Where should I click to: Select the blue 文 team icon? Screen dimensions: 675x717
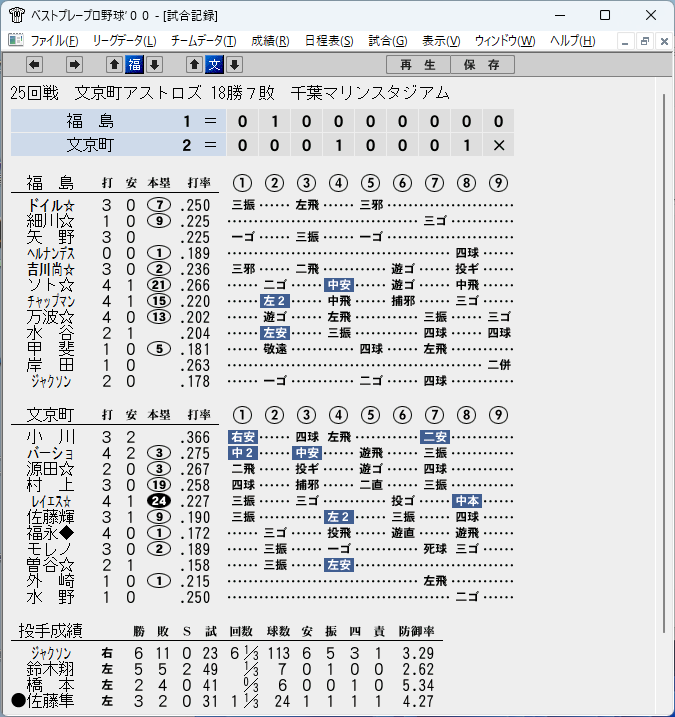(x=214, y=64)
